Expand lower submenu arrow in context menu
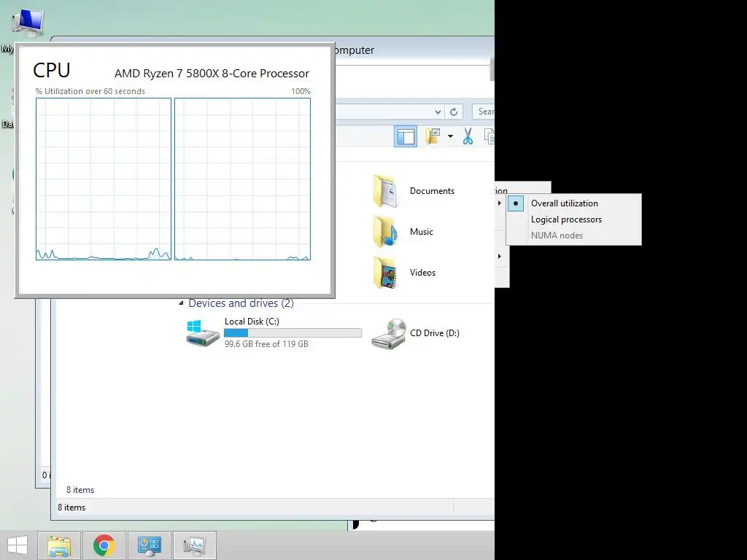 499,256
